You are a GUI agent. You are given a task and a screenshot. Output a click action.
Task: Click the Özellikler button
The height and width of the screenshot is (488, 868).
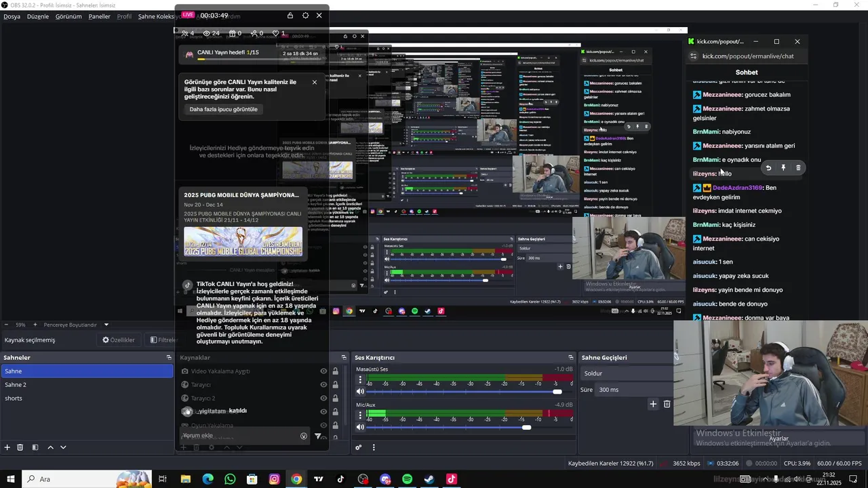(x=119, y=340)
